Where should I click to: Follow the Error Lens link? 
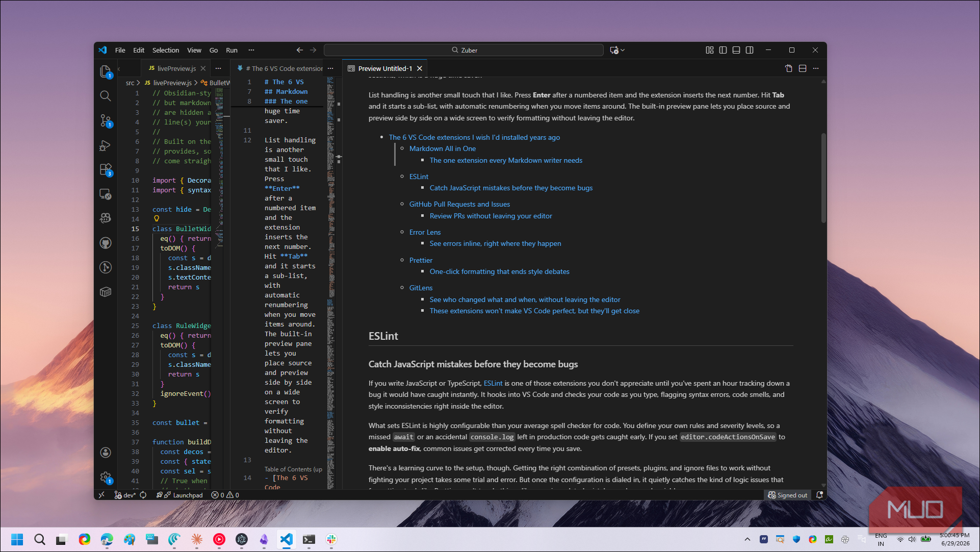click(x=425, y=232)
